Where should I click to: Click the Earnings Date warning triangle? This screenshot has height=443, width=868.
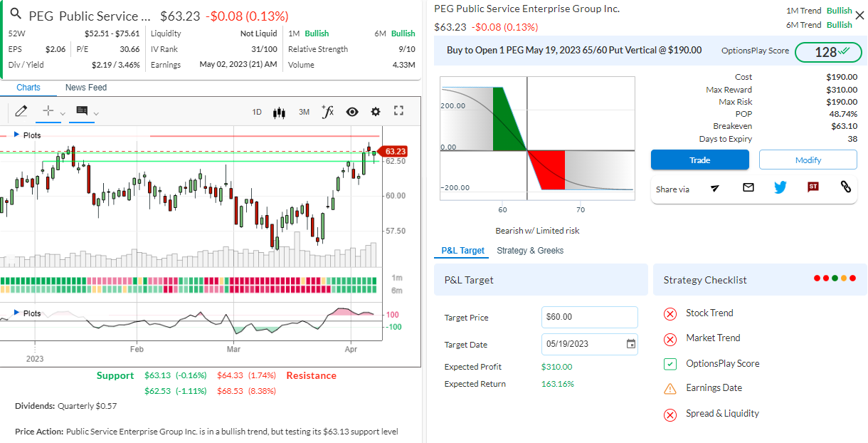click(x=669, y=389)
